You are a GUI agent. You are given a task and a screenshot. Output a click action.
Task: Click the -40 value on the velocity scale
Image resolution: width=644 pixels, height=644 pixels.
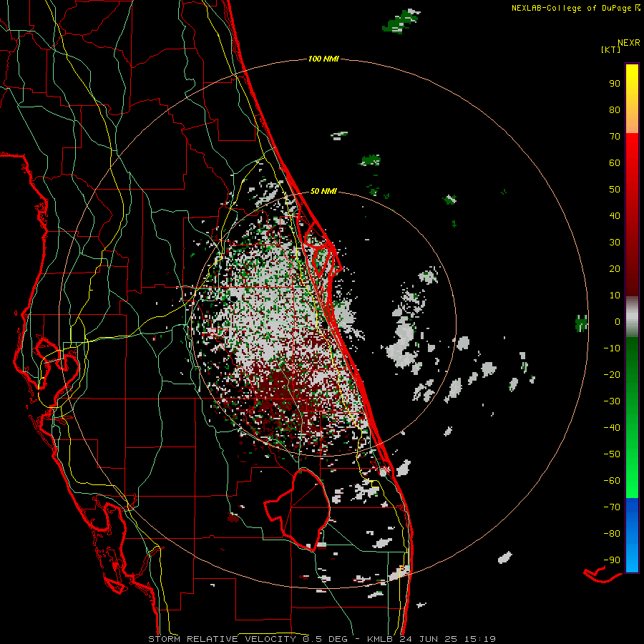tap(612, 428)
